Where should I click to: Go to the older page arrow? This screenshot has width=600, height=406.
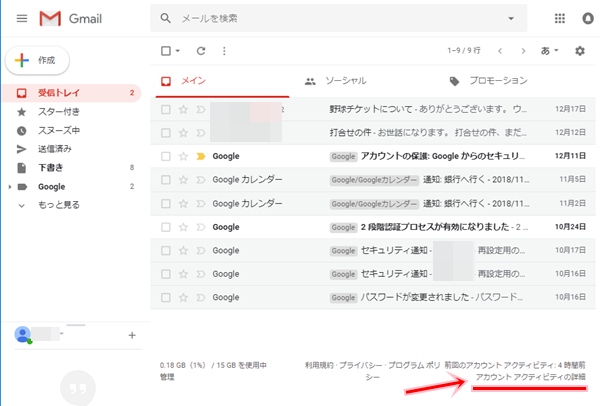tap(523, 51)
